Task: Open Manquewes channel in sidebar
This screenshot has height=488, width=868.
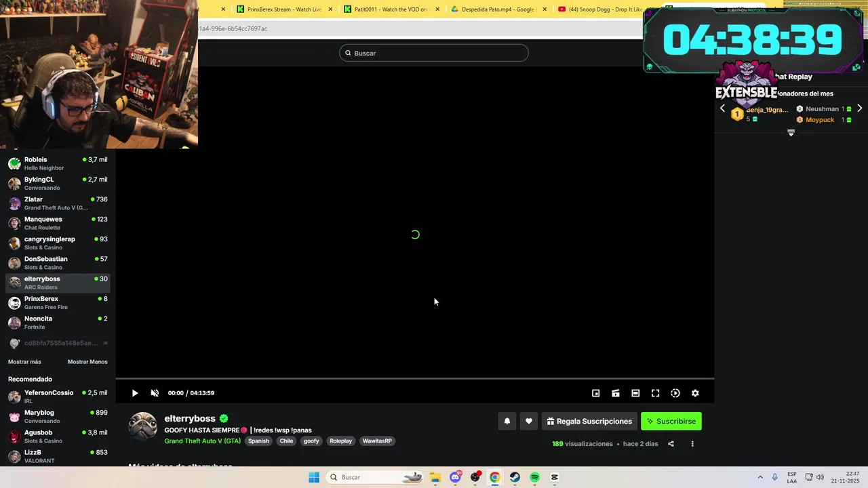Action: click(x=58, y=223)
